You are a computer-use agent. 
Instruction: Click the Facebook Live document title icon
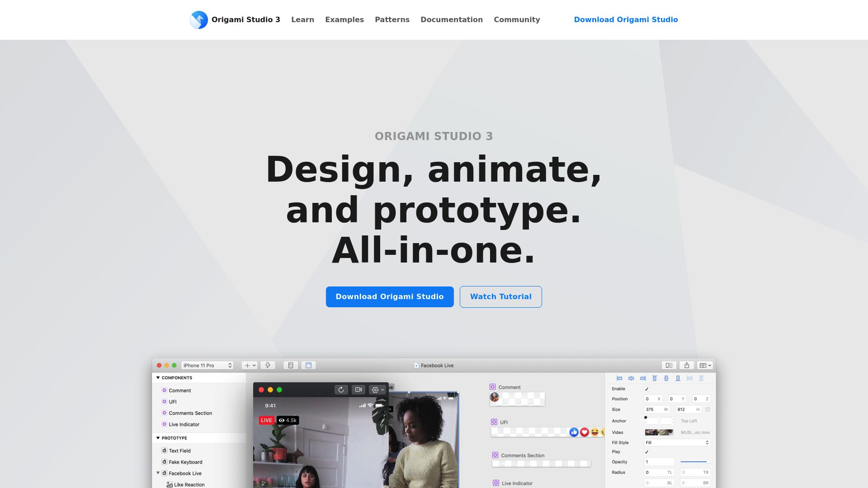(x=416, y=366)
